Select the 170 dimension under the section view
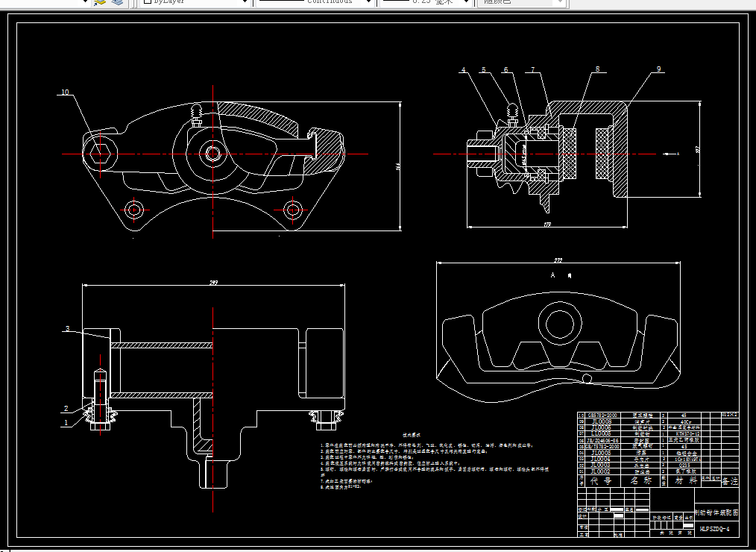Viewport: 756px width, 552px height. click(546, 225)
